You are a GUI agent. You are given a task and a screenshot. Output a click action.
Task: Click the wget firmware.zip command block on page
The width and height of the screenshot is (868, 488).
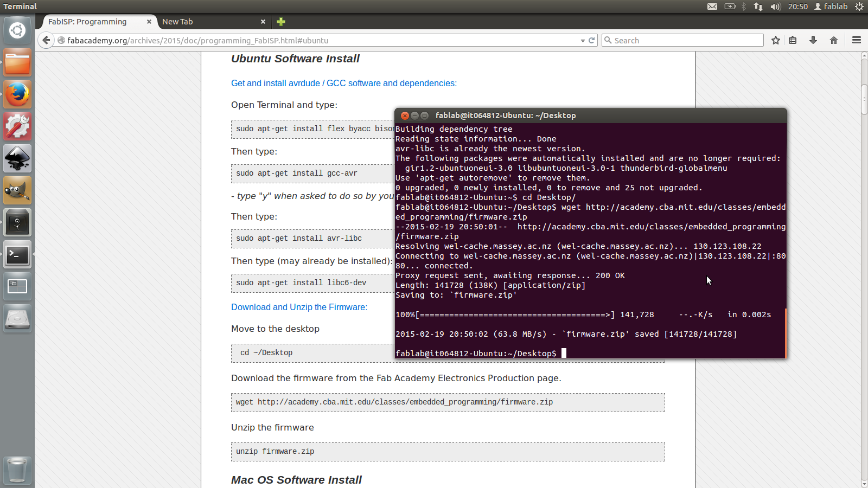[x=448, y=402]
